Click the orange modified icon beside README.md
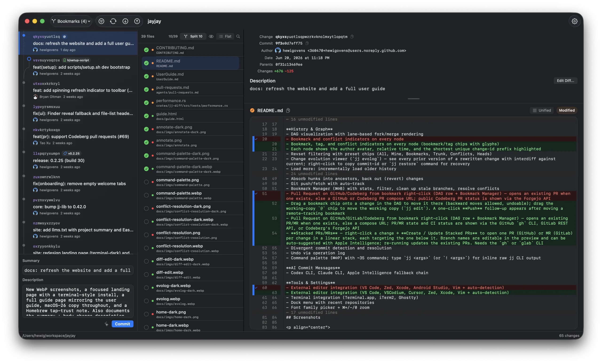This screenshot has height=364, width=602. point(252,110)
